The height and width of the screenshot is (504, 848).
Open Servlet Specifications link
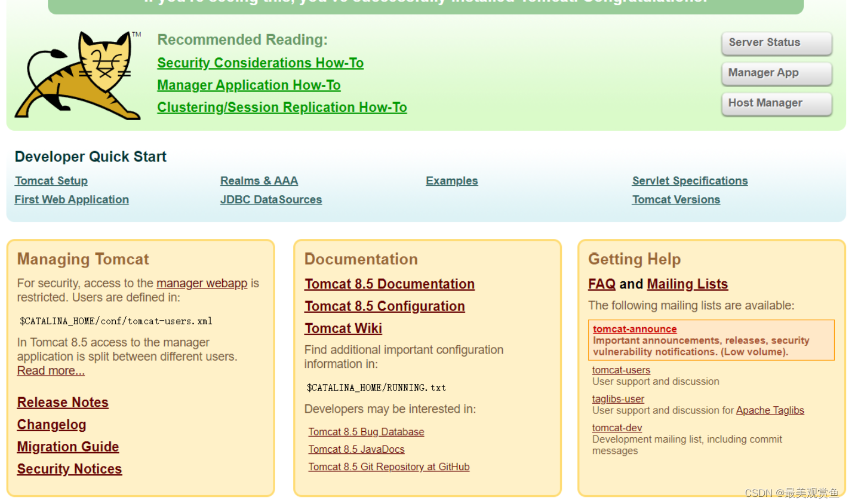(x=690, y=181)
